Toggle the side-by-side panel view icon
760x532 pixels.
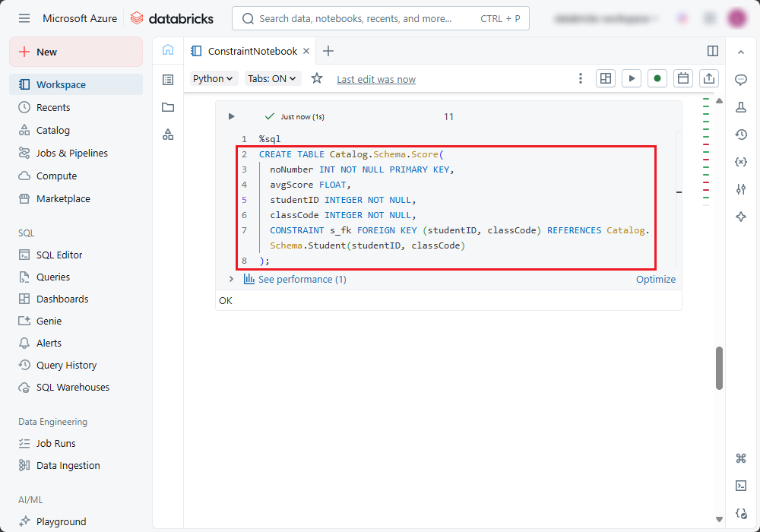click(713, 51)
